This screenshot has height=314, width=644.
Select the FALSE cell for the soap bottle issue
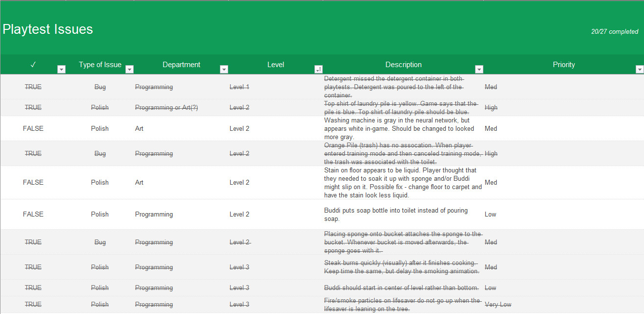[x=33, y=214]
